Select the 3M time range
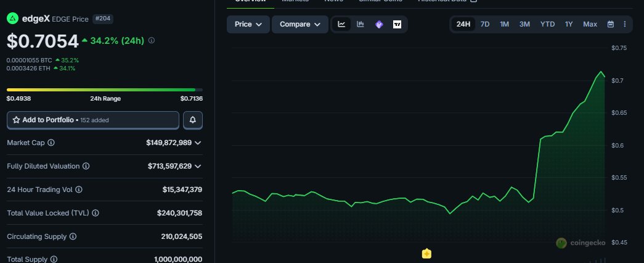 click(524, 24)
